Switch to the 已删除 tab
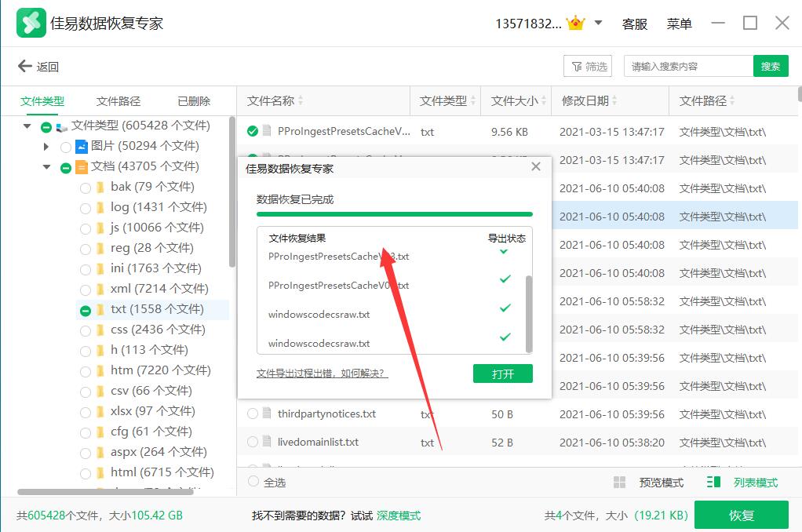802x532 pixels. pyautogui.click(x=194, y=101)
